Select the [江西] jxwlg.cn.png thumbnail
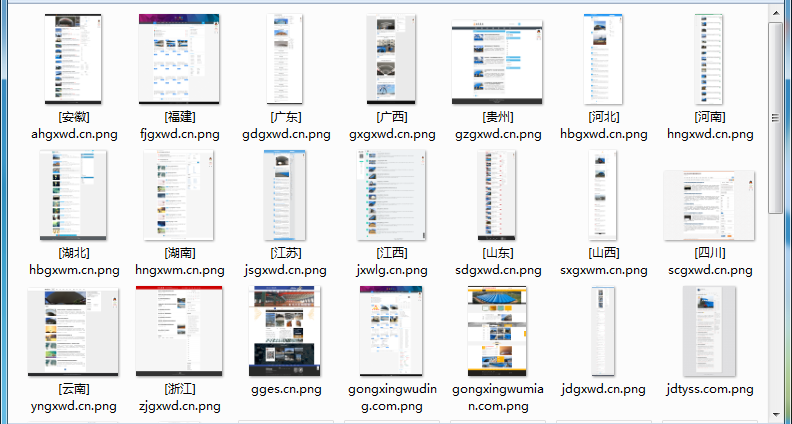Screen dimensions: 792x424 click(x=392, y=194)
